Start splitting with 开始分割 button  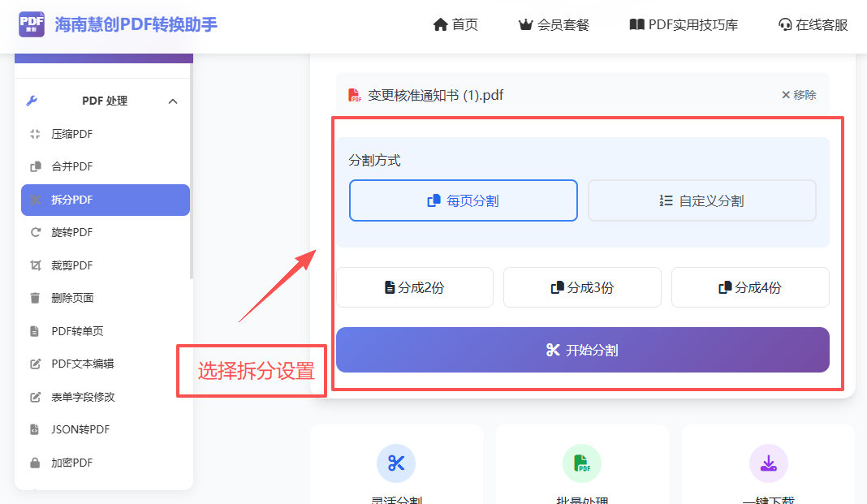pos(583,350)
